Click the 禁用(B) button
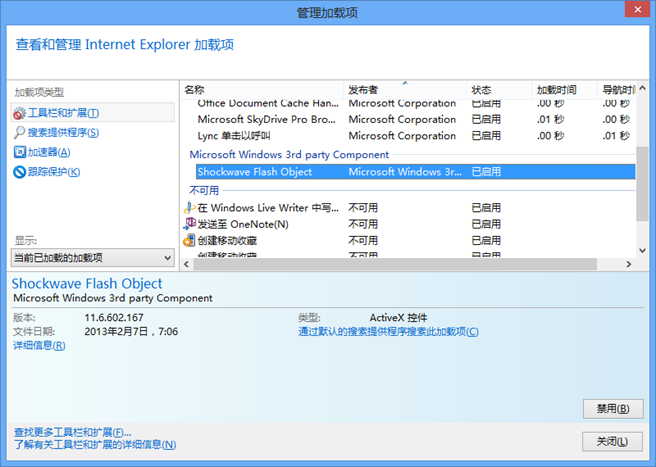The width and height of the screenshot is (656, 467). [613, 408]
